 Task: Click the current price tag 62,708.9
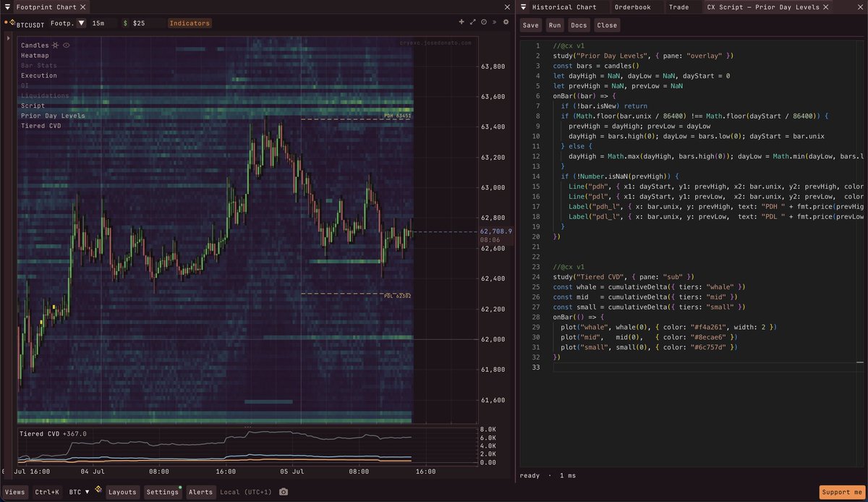point(496,231)
